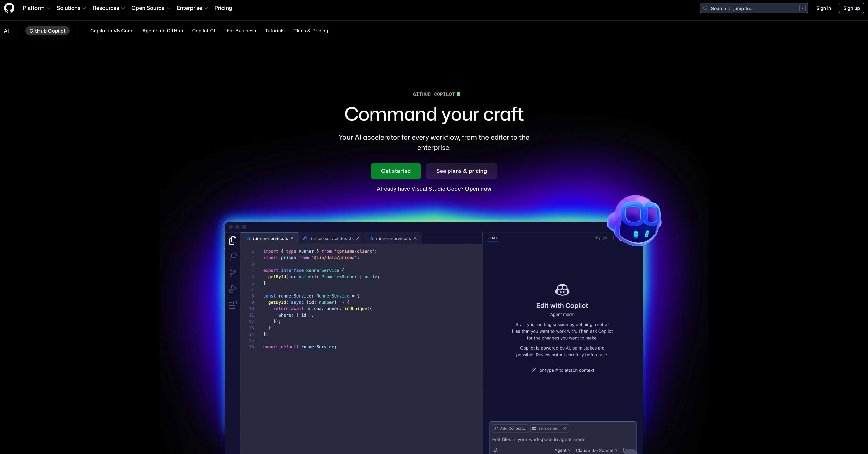Open the Extensions blocks icon

click(x=233, y=305)
